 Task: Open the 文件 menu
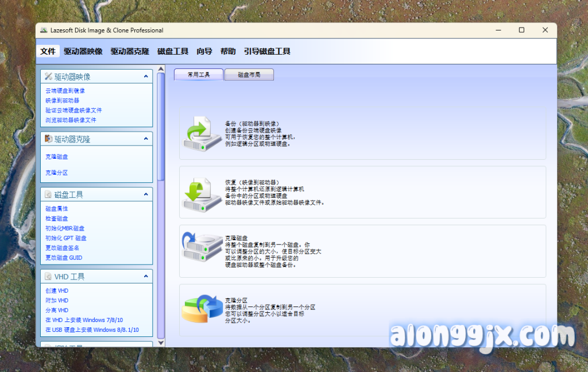[x=48, y=51]
